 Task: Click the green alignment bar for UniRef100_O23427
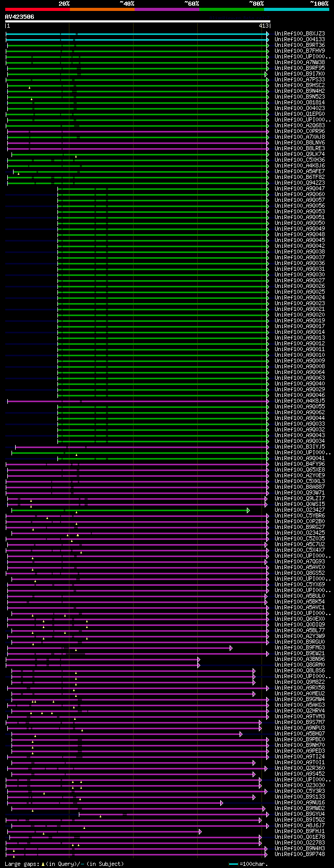point(130,510)
